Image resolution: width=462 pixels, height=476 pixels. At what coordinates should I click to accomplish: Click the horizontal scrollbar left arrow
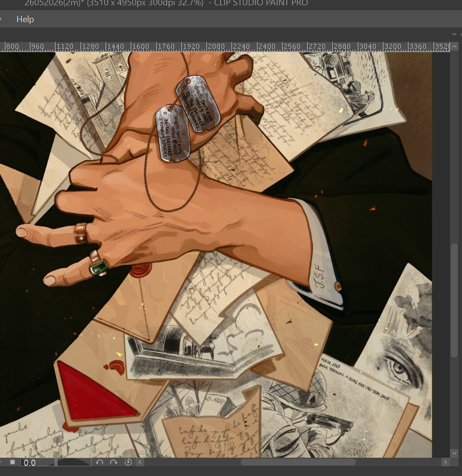(139, 462)
